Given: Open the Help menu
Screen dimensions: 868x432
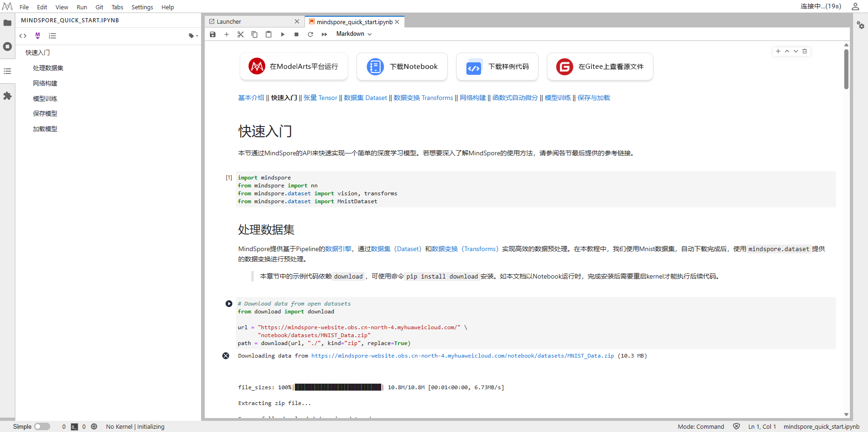Looking at the screenshot, I should point(168,7).
